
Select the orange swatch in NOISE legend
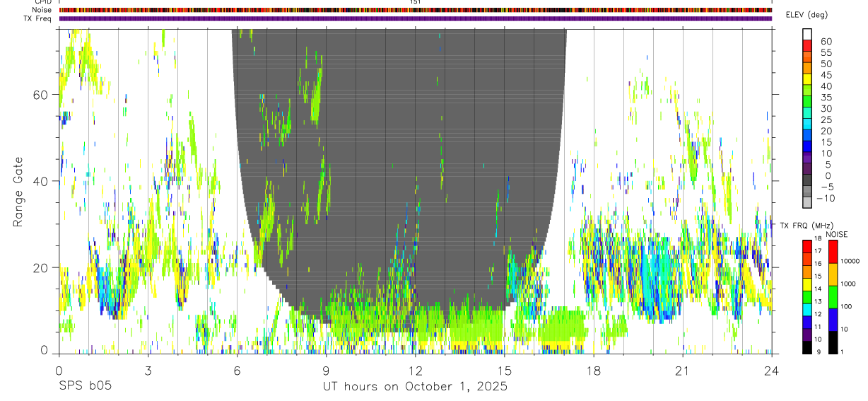click(833, 274)
